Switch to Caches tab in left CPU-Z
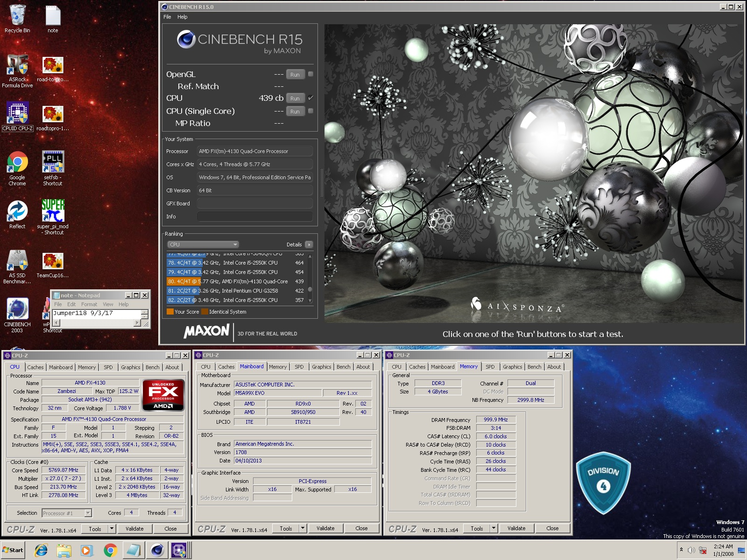747x560 pixels. click(x=35, y=367)
